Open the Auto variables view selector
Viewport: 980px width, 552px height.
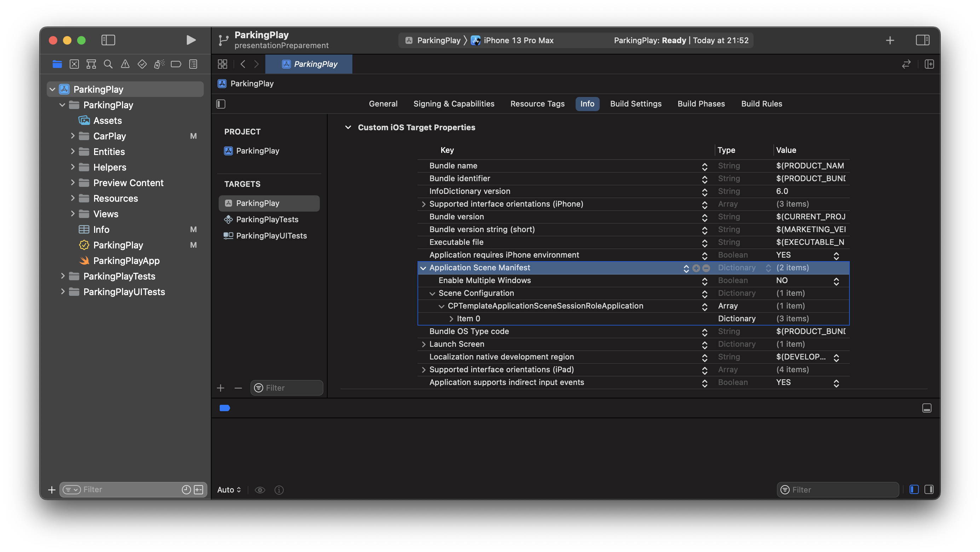click(x=229, y=490)
